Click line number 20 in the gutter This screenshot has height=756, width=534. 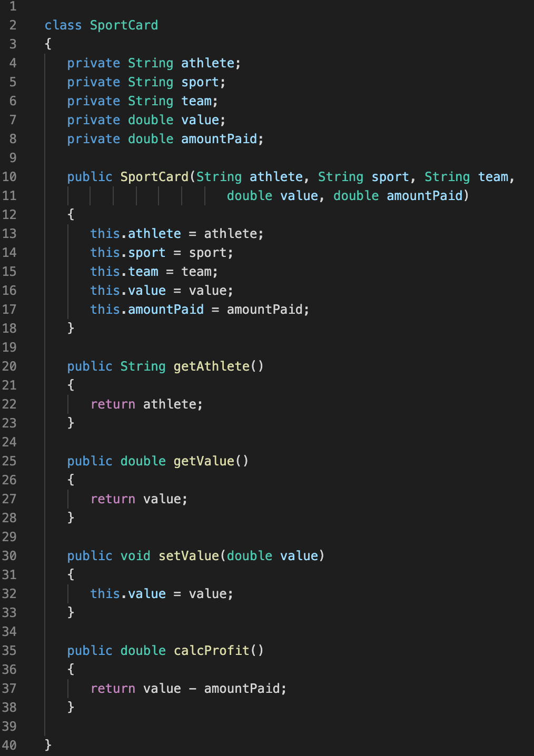point(9,366)
